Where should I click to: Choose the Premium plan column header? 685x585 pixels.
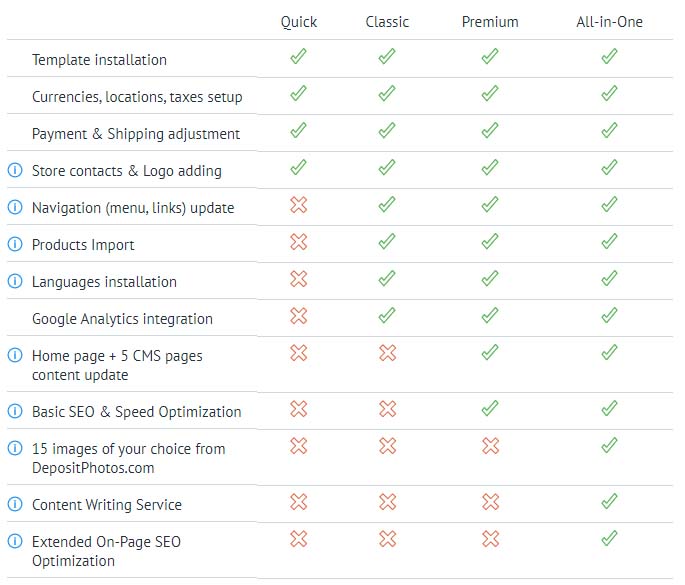click(x=490, y=21)
